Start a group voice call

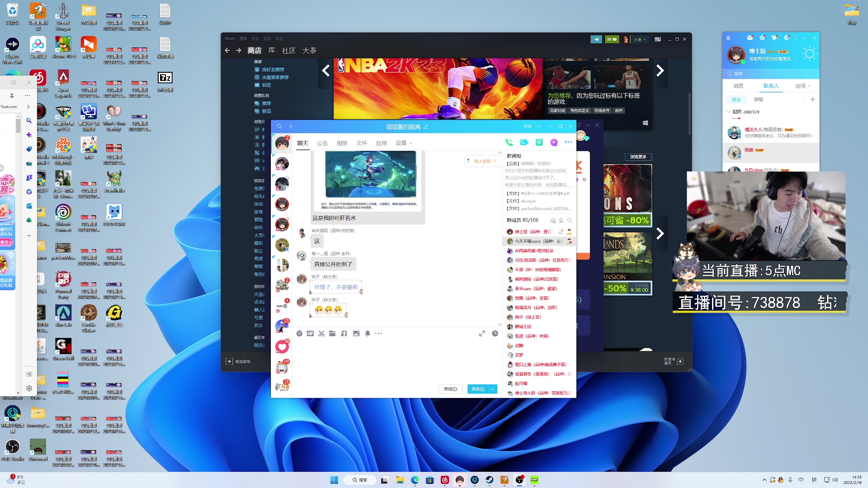[x=509, y=142]
